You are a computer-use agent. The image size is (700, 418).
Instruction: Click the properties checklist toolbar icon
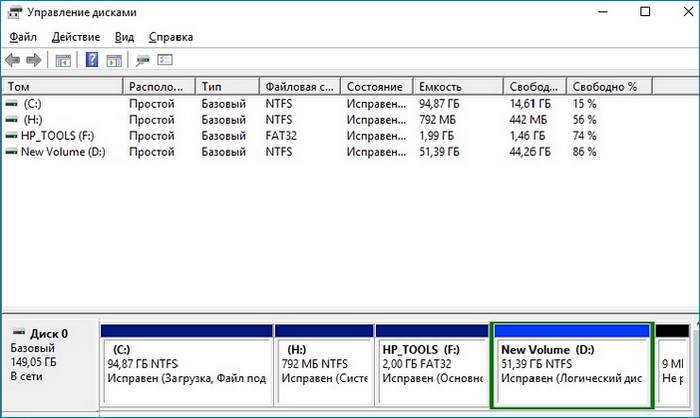point(165,60)
